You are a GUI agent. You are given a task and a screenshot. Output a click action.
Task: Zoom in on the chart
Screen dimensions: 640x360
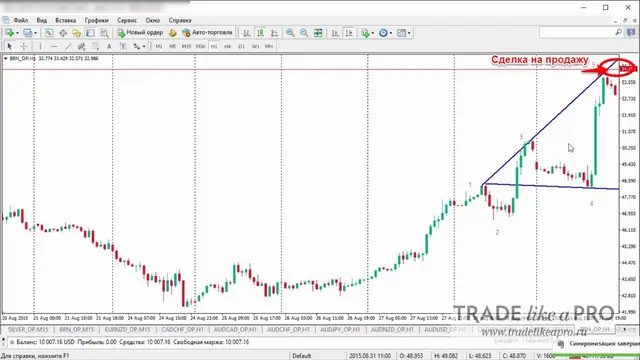[x=290, y=33]
